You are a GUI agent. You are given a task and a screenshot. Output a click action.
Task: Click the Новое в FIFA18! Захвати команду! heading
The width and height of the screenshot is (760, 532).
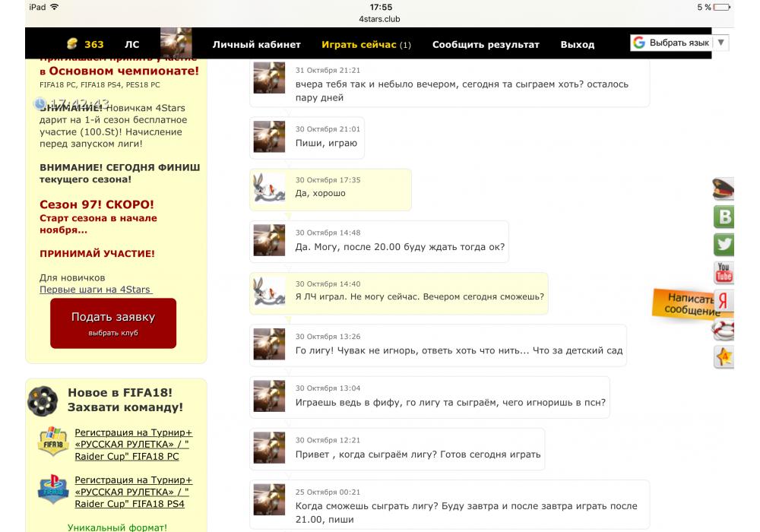[x=125, y=400]
